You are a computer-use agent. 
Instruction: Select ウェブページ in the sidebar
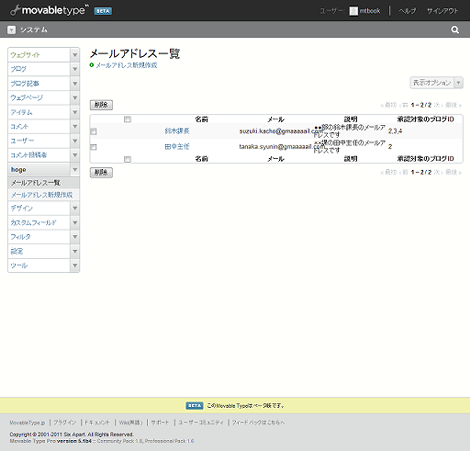(27, 98)
